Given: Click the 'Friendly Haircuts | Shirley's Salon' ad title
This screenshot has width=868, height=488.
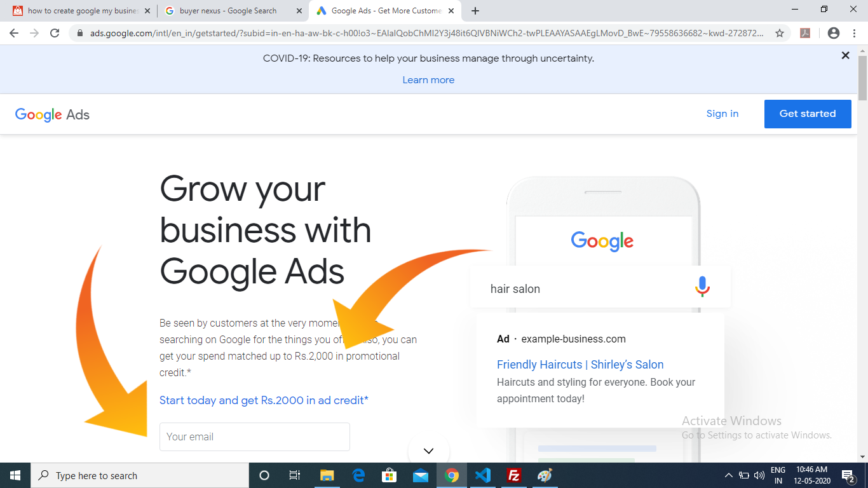Looking at the screenshot, I should [580, 365].
